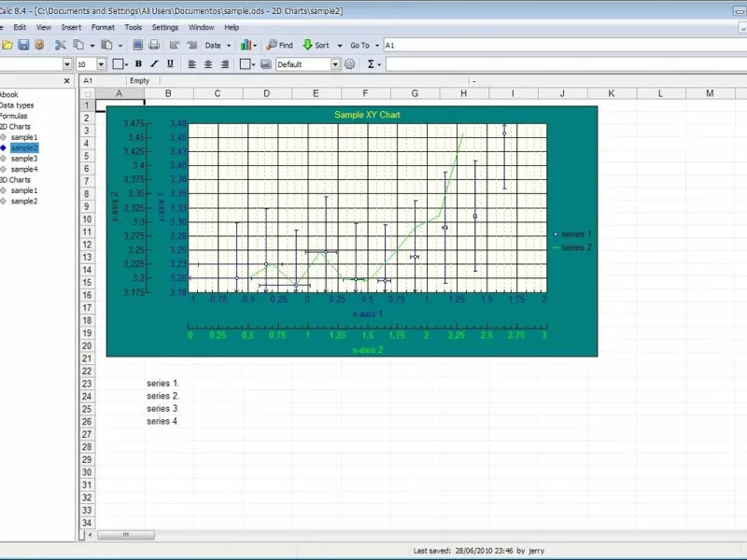Image resolution: width=747 pixels, height=560 pixels.
Task: Toggle italic formatting
Action: point(154,63)
